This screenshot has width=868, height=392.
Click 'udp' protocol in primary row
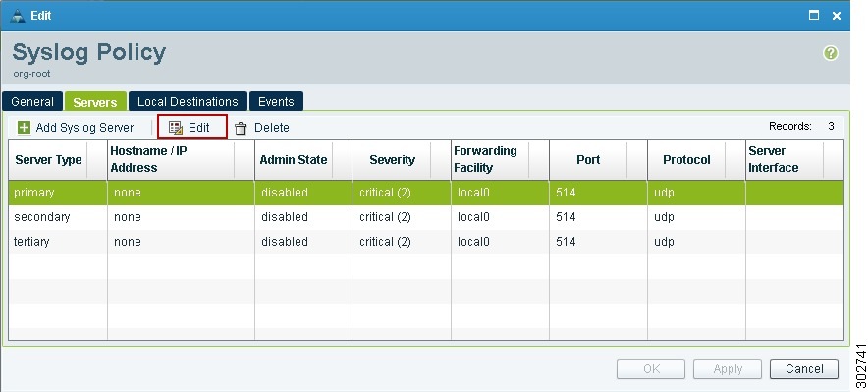pyautogui.click(x=664, y=194)
